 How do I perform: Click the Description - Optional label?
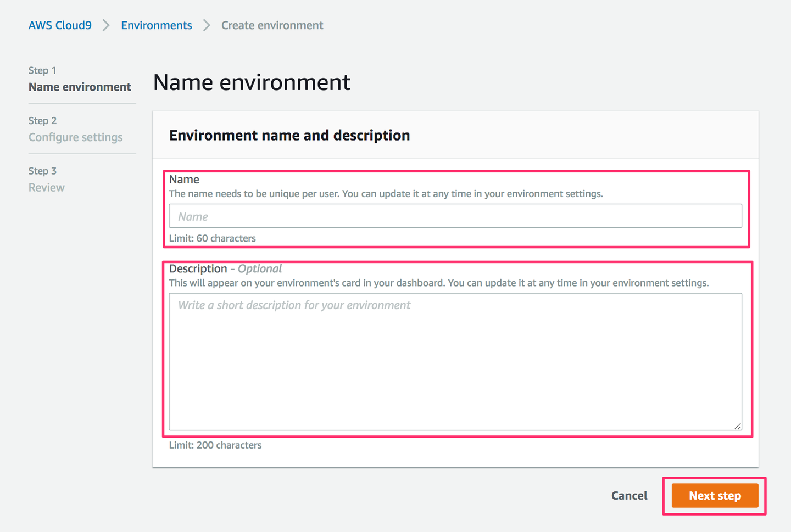225,269
